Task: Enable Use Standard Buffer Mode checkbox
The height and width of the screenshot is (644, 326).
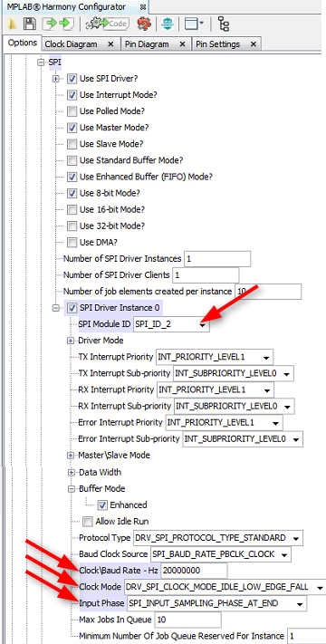Action: 72,160
